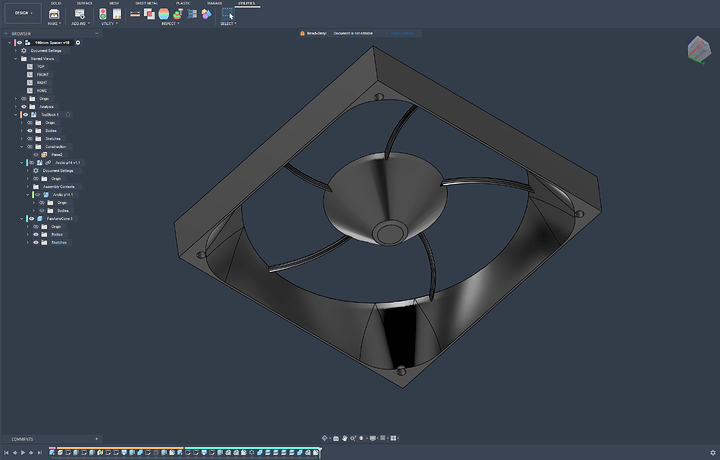Activate the 140mm Spacer root radio button
The height and width of the screenshot is (460, 720).
[78, 42]
